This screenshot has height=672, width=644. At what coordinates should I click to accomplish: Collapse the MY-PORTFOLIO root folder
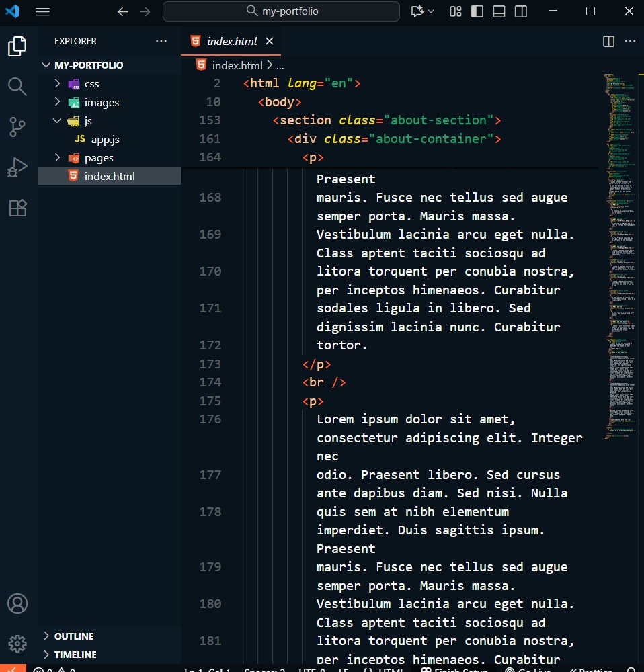pyautogui.click(x=46, y=65)
